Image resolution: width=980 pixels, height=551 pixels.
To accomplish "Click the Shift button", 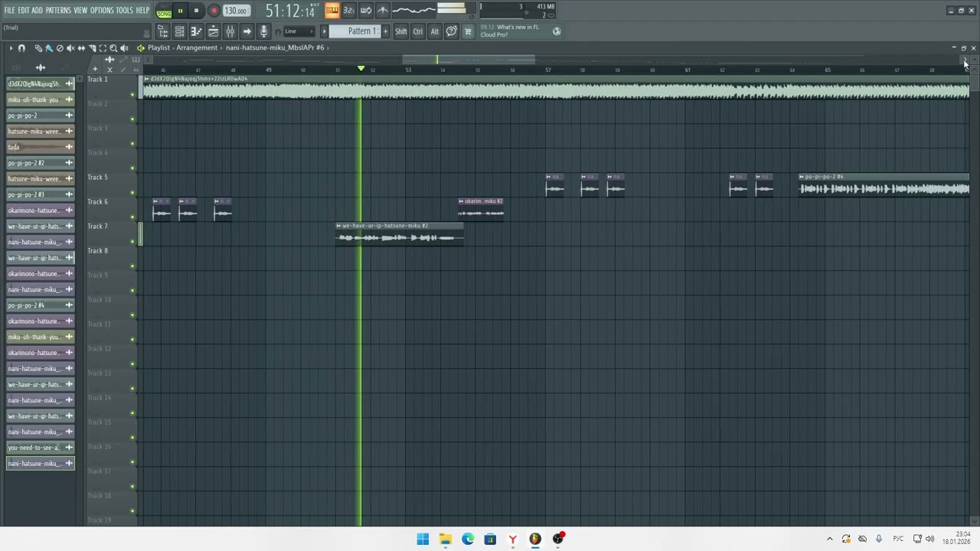I will [x=400, y=31].
